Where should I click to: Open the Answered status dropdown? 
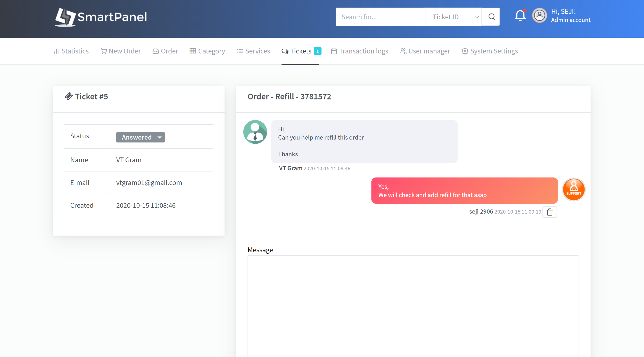point(140,137)
